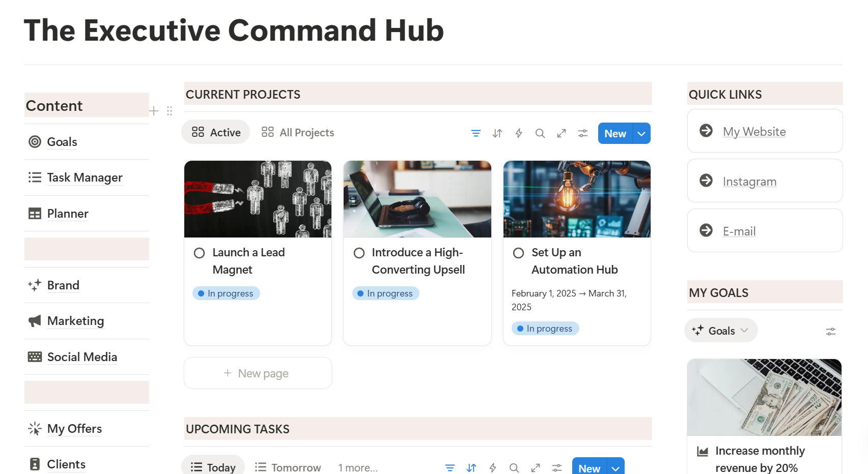Click the sort icon in Current Projects toolbar
868x474 pixels.
click(497, 133)
